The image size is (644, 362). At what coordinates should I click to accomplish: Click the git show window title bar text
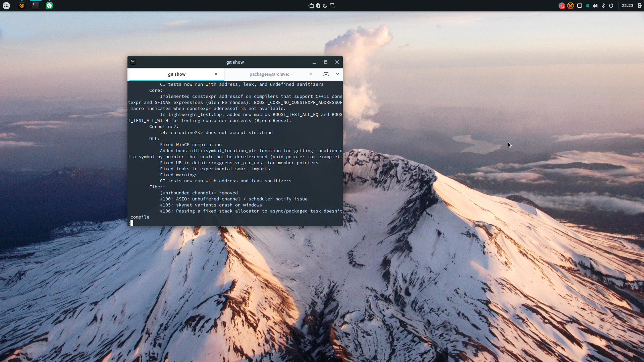tap(235, 62)
